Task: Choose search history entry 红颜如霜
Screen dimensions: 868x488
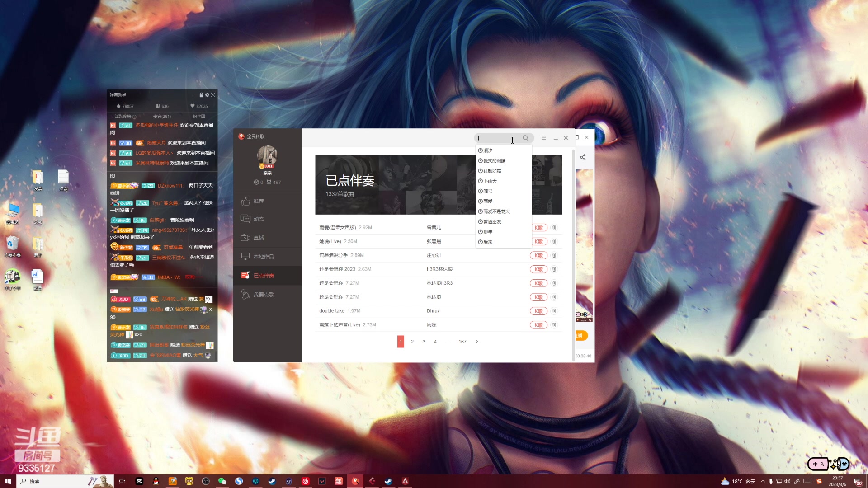Action: click(504, 171)
